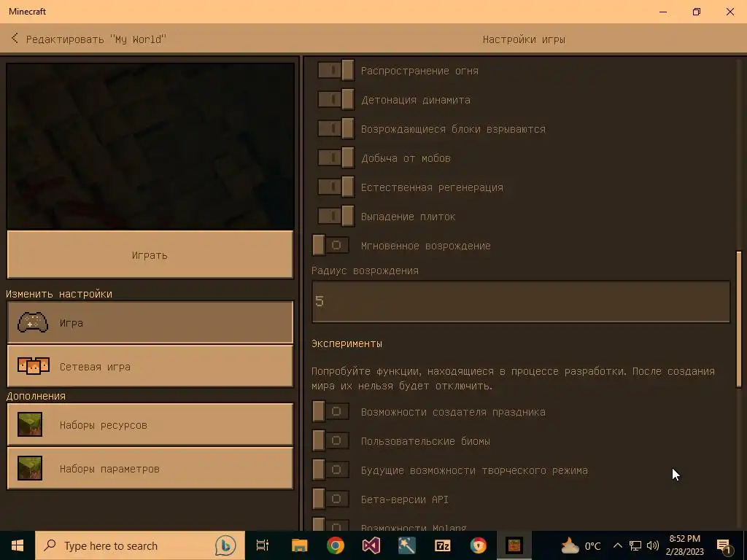Screen dimensions: 747x560
Task: Click the Изменить настройки label
Action: point(59,294)
